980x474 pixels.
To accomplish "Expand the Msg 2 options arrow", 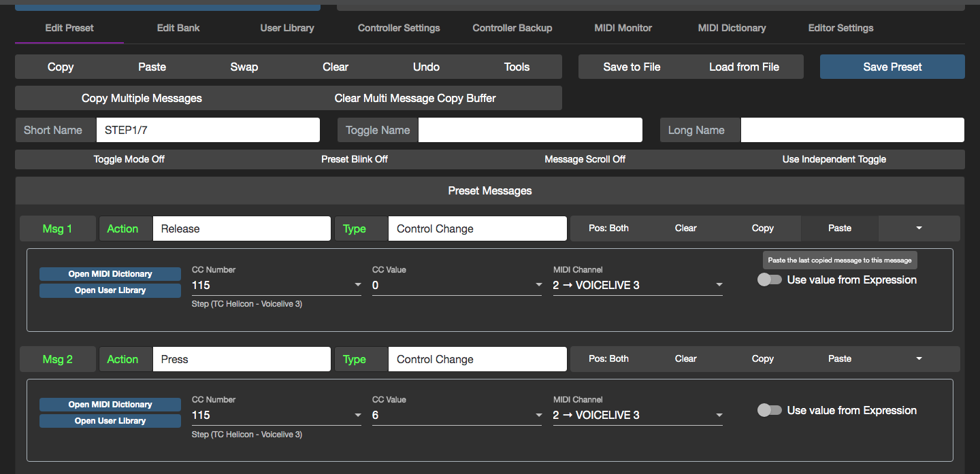I will point(919,359).
